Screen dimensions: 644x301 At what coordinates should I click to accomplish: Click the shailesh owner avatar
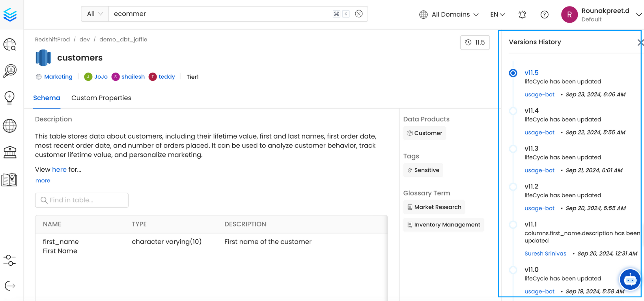click(115, 77)
